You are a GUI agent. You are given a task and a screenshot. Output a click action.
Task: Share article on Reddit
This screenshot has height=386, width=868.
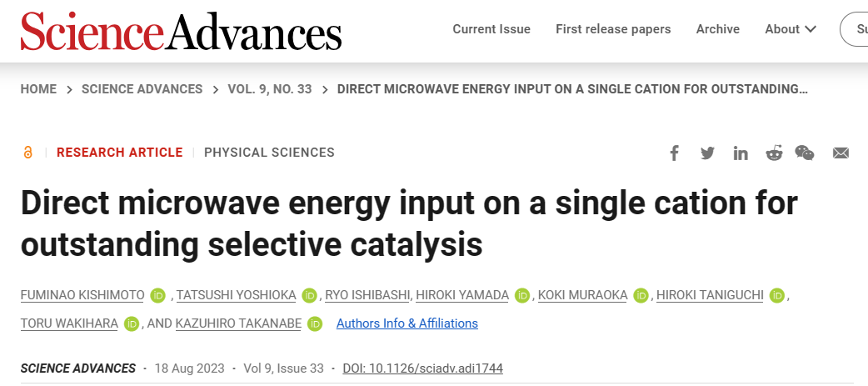coord(774,153)
